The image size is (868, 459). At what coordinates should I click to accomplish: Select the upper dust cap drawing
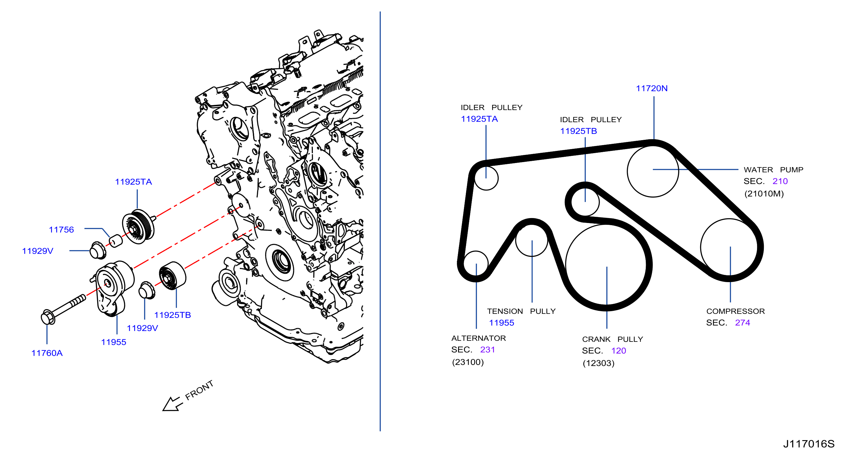point(98,251)
